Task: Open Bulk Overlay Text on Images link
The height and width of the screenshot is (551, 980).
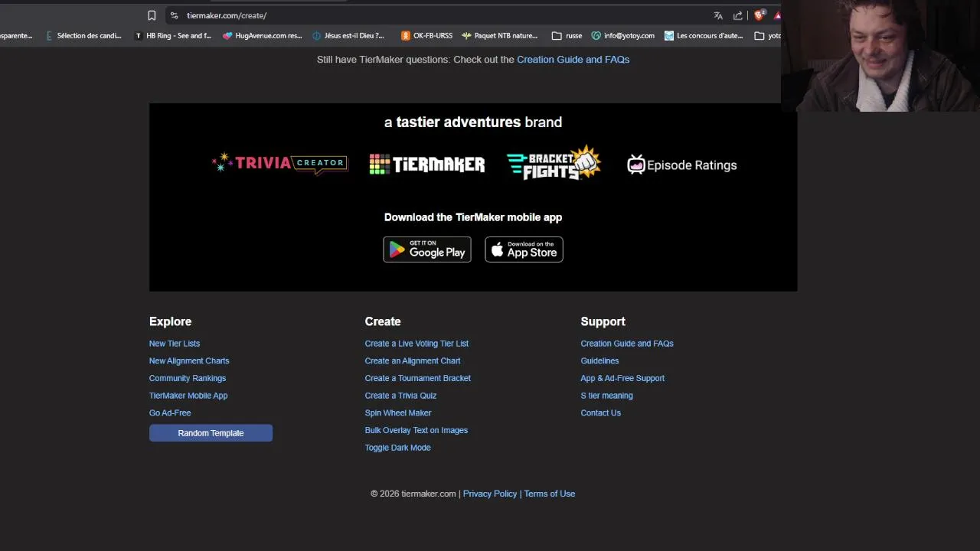Action: [x=416, y=430]
